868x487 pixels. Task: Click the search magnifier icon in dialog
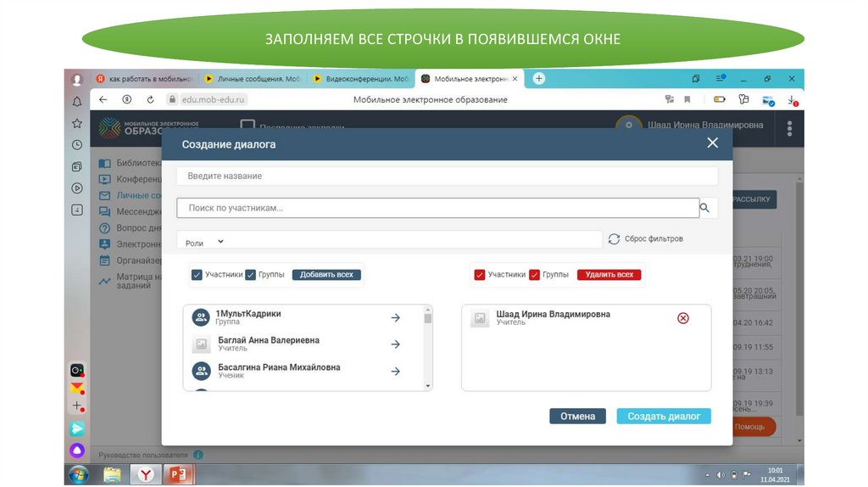(704, 208)
